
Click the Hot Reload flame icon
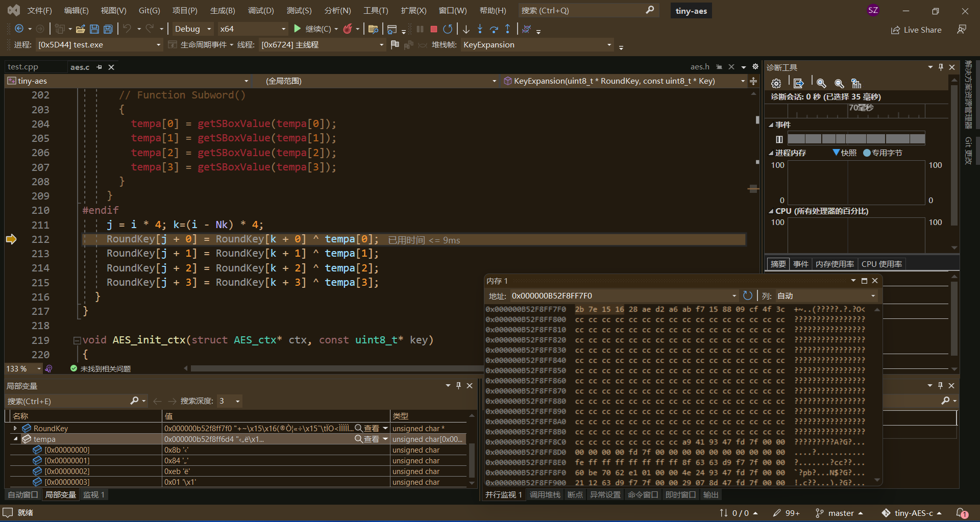click(348, 29)
